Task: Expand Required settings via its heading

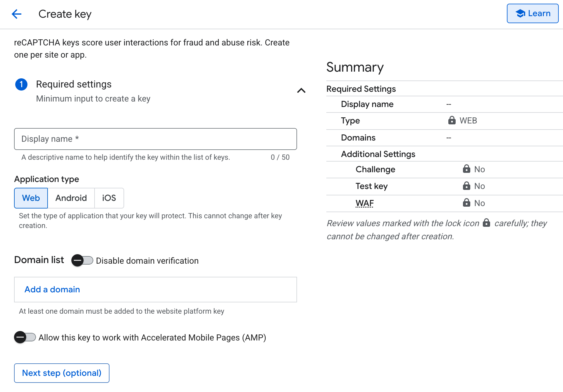Action: (74, 84)
